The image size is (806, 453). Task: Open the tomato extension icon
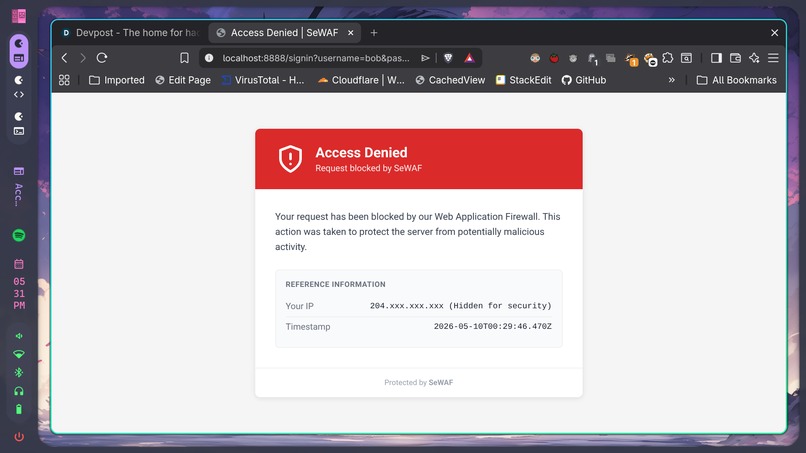(554, 58)
